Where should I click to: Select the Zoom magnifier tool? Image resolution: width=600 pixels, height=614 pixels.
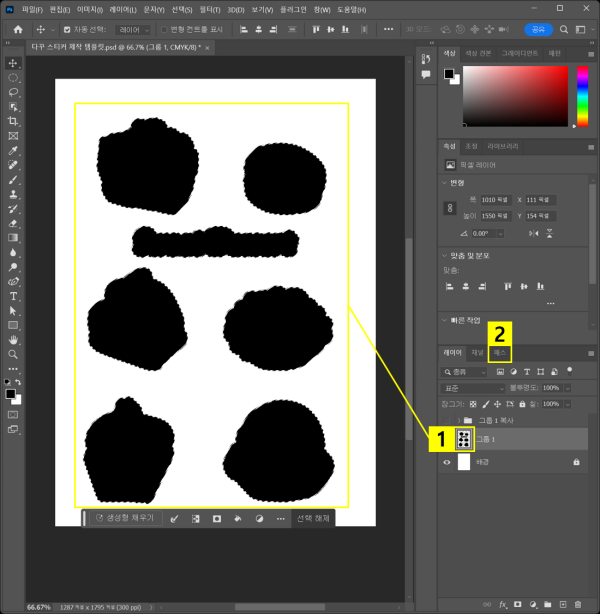click(x=13, y=355)
